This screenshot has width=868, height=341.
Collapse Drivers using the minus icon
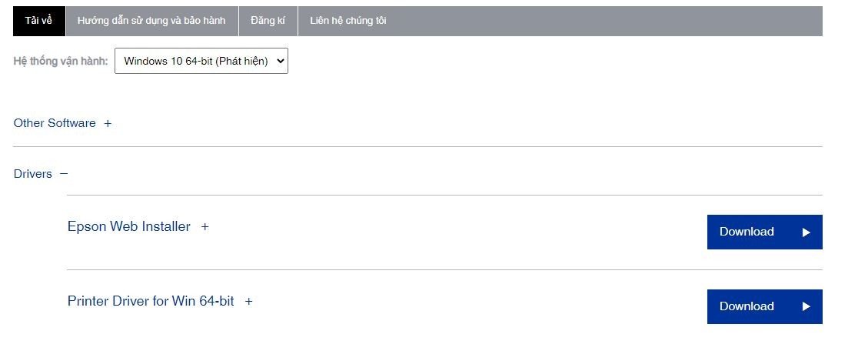coord(64,174)
